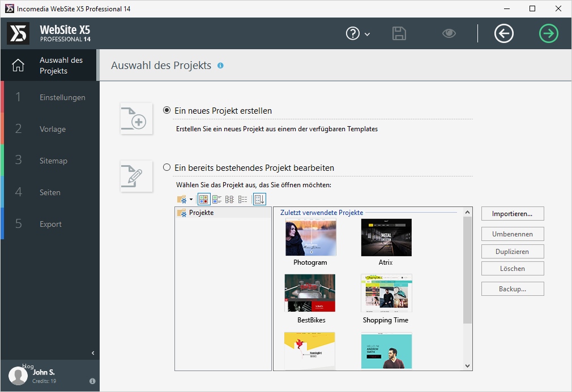The width and height of the screenshot is (572, 392).
Task: Select the BestBikes project thumbnail
Action: [310, 293]
